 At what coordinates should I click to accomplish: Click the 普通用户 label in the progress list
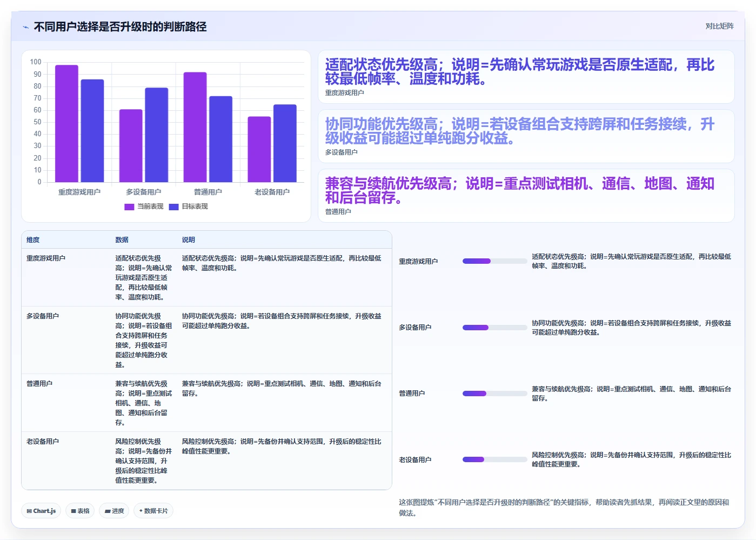click(412, 394)
